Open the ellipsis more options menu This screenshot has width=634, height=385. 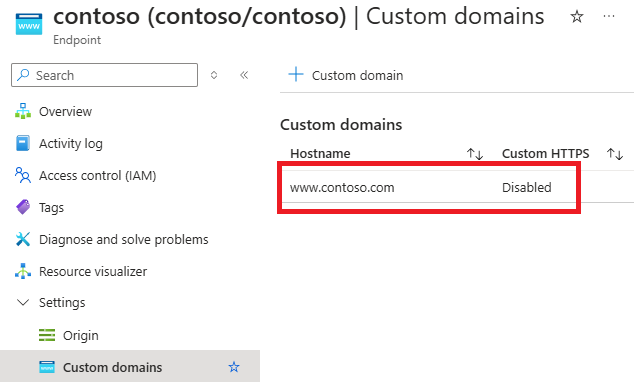tap(609, 16)
